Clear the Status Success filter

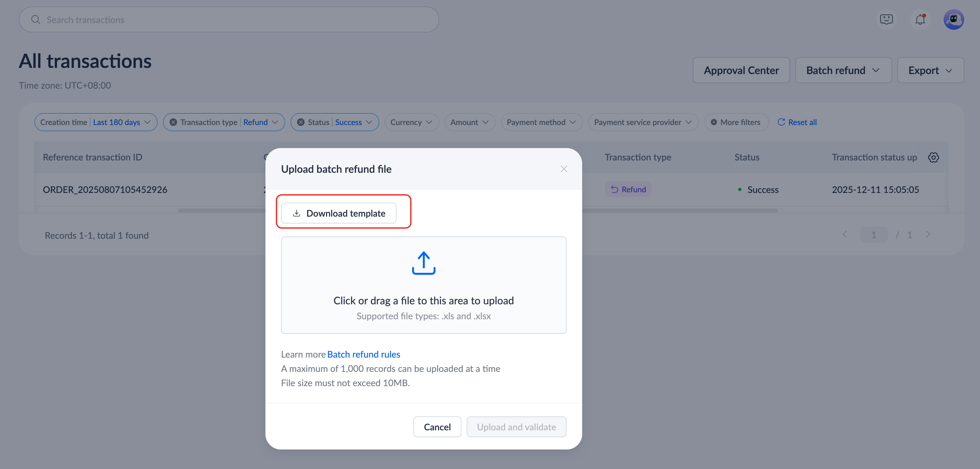click(x=300, y=122)
